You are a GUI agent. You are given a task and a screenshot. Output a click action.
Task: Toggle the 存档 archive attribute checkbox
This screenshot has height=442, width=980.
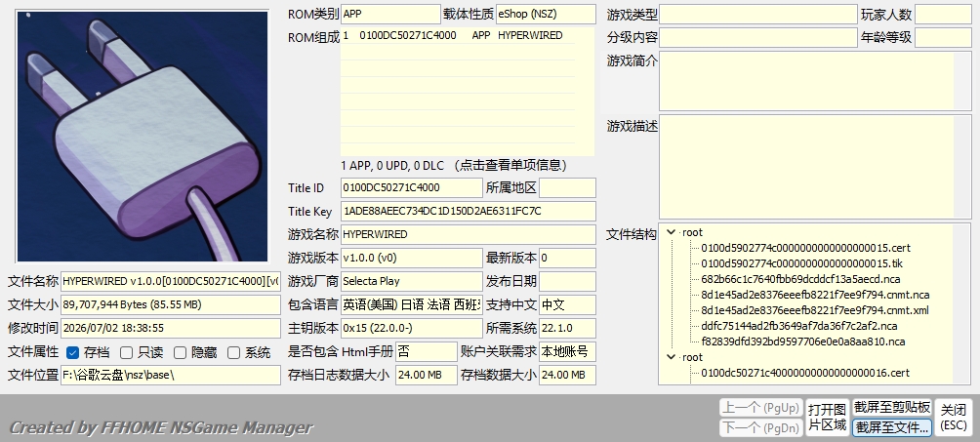pos(72,352)
